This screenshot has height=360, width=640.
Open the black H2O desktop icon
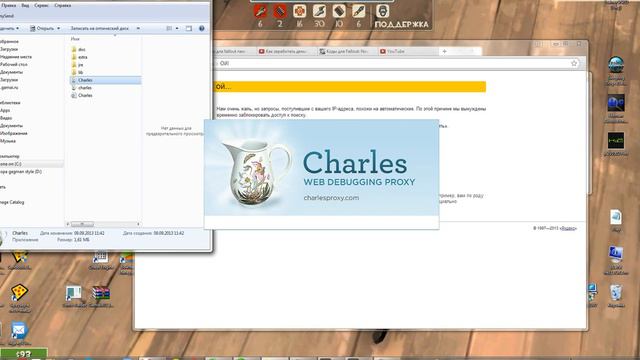[x=616, y=141]
